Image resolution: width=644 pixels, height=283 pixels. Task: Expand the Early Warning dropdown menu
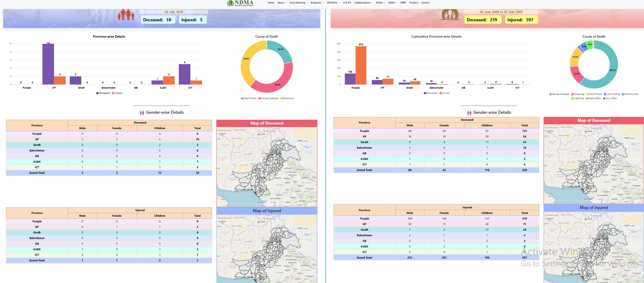pos(298,3)
